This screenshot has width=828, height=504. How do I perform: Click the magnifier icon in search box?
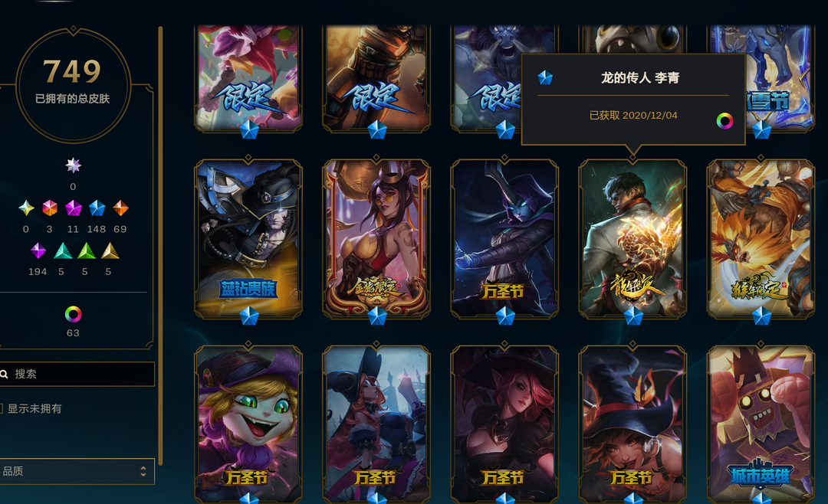point(5,375)
